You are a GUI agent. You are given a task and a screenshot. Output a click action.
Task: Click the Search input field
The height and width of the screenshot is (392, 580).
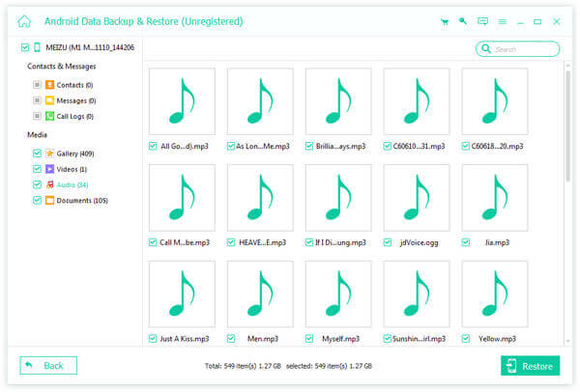pyautogui.click(x=523, y=48)
